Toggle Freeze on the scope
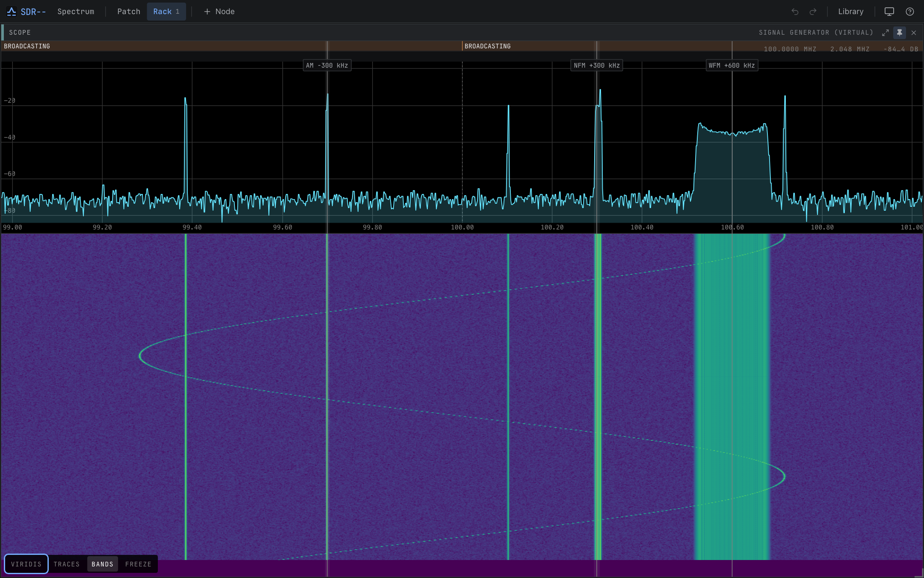924x578 pixels. tap(138, 564)
